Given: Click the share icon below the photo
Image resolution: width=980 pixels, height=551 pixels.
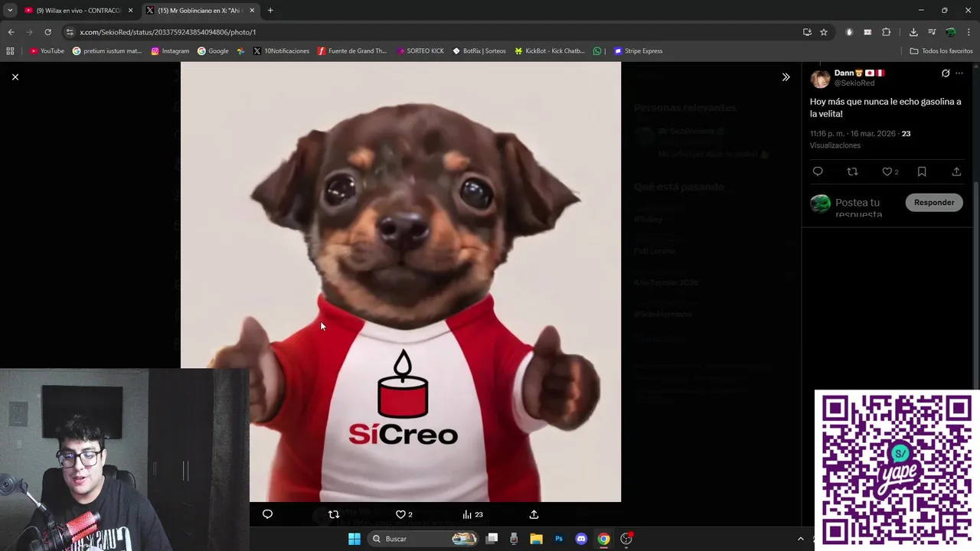Looking at the screenshot, I should (534, 514).
